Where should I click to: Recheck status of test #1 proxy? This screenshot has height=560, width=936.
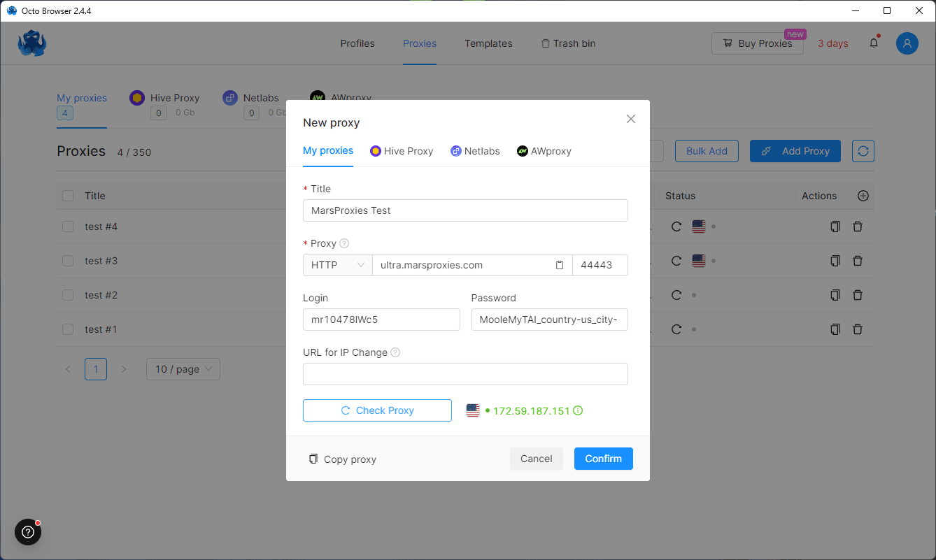pyautogui.click(x=676, y=329)
